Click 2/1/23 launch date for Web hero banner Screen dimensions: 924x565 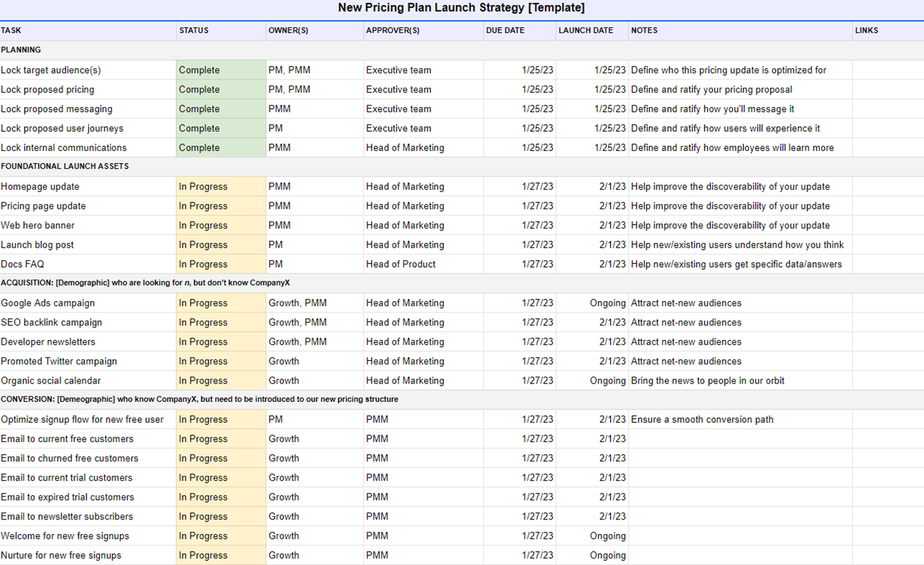(592, 226)
